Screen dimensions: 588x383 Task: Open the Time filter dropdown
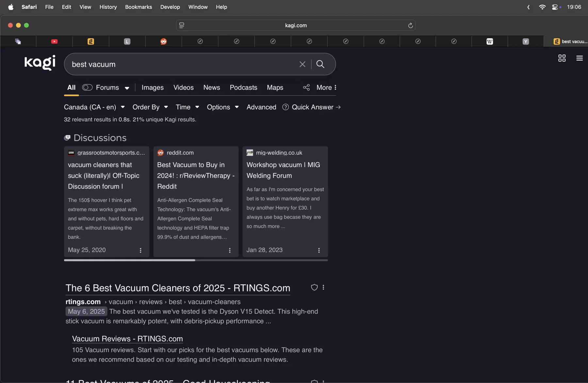[x=188, y=107]
